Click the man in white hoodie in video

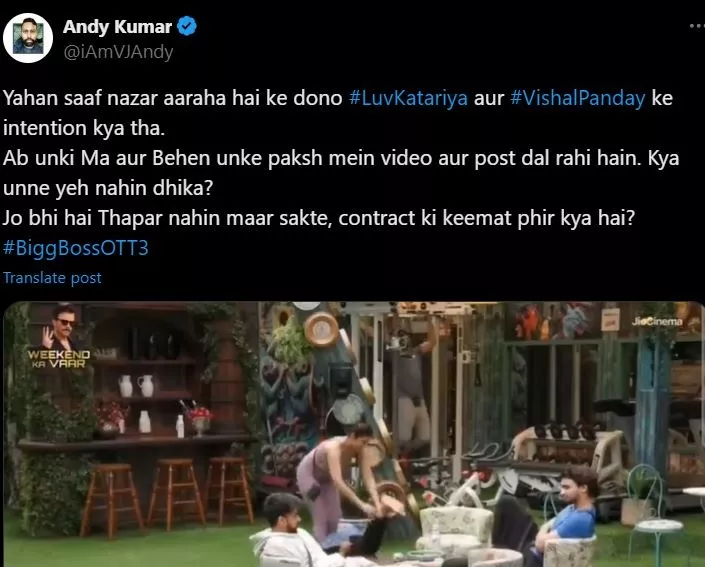294,533
